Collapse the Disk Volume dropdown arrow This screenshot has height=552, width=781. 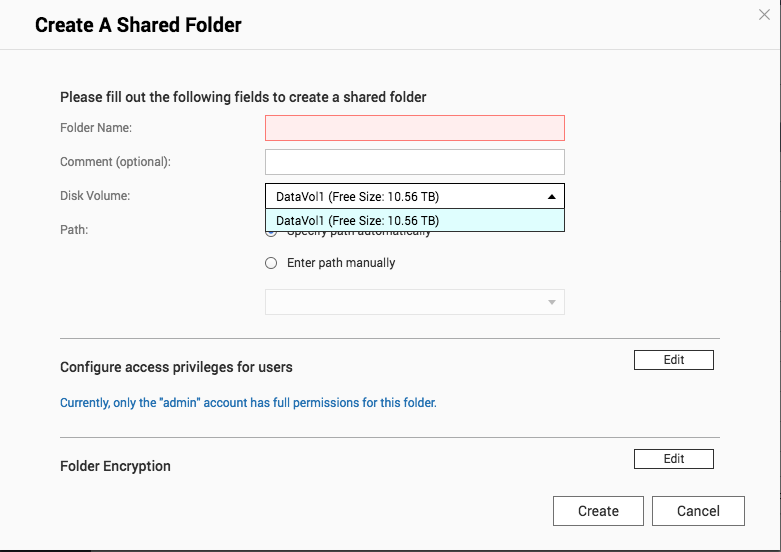(551, 196)
